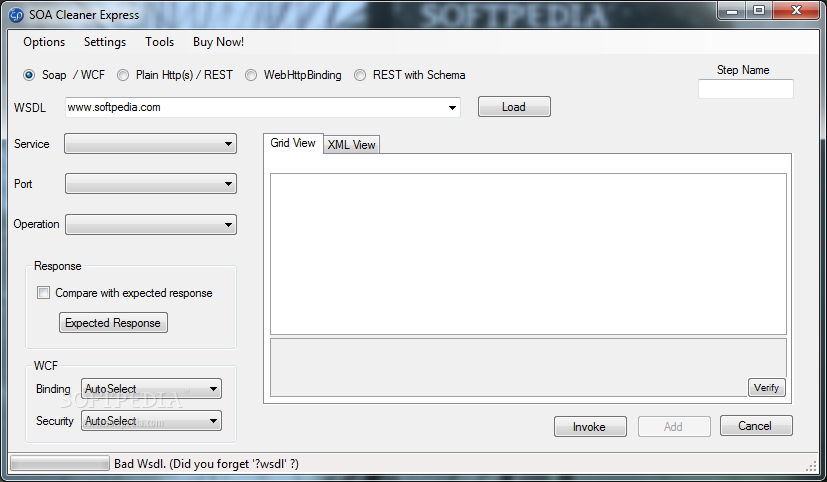Select the Plain Http(s) / REST option
This screenshot has width=827, height=482.
point(123,75)
